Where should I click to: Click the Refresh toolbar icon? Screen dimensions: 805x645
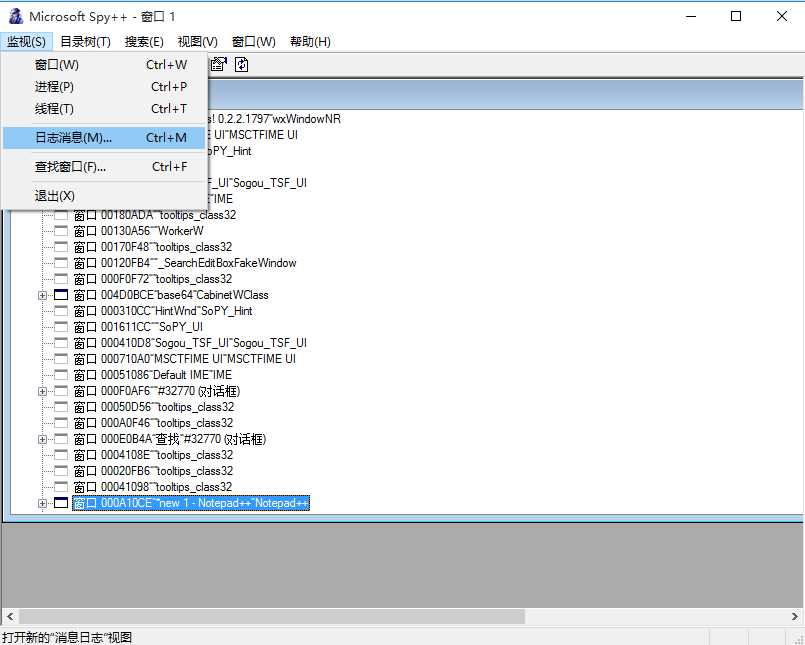point(241,64)
